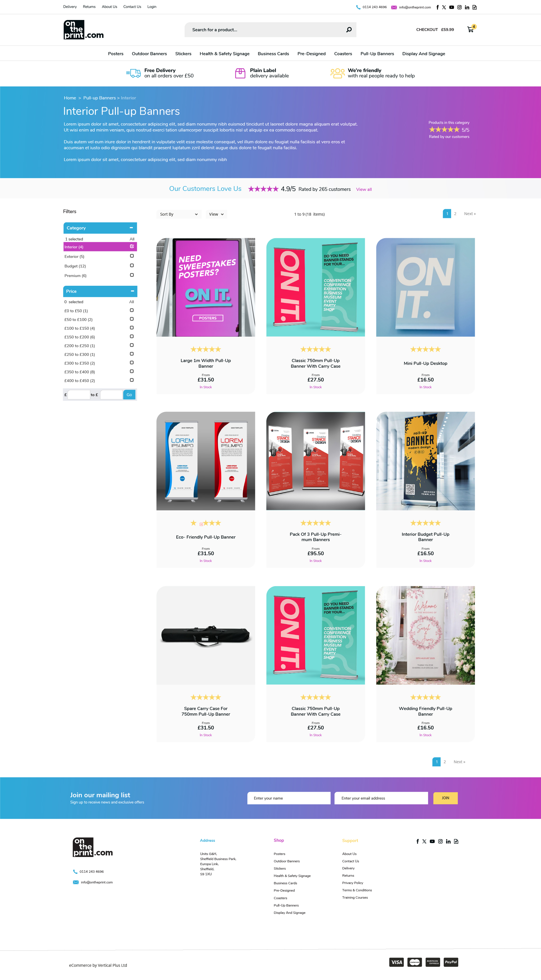Collapse the Price filter panel
Image resolution: width=541 pixels, height=980 pixels.
click(132, 291)
